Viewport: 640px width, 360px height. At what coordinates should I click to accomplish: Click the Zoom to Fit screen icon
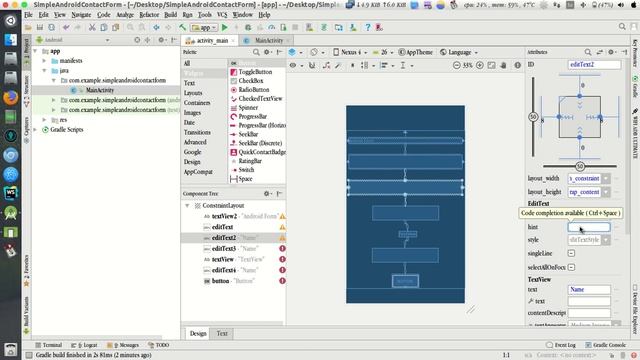[x=491, y=65]
